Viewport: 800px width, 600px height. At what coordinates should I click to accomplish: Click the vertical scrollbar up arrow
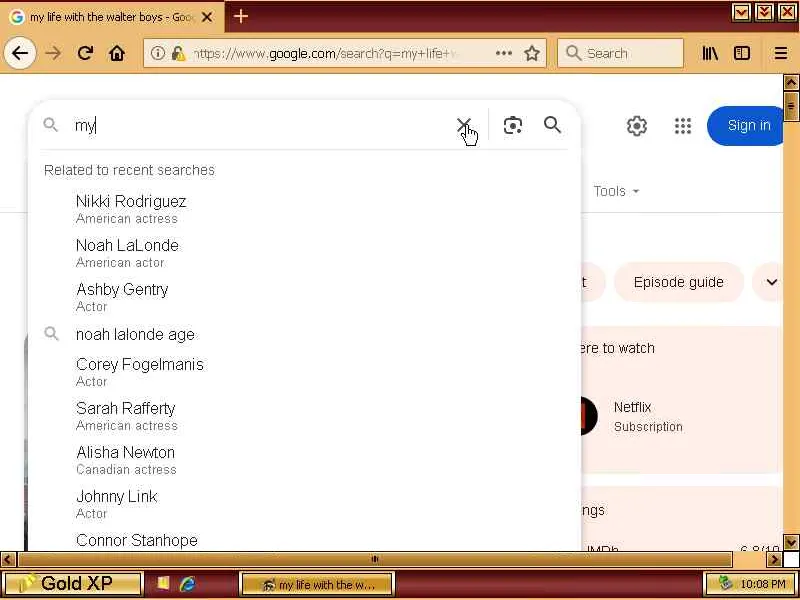pyautogui.click(x=791, y=82)
